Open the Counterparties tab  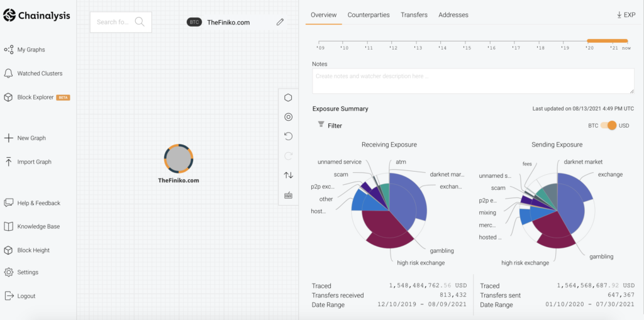point(368,14)
